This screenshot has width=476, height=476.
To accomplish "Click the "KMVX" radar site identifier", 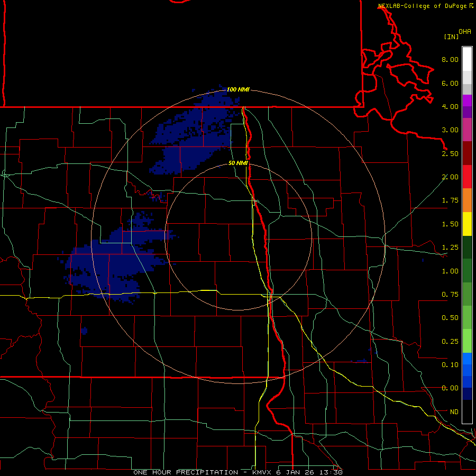I will 262,472.
